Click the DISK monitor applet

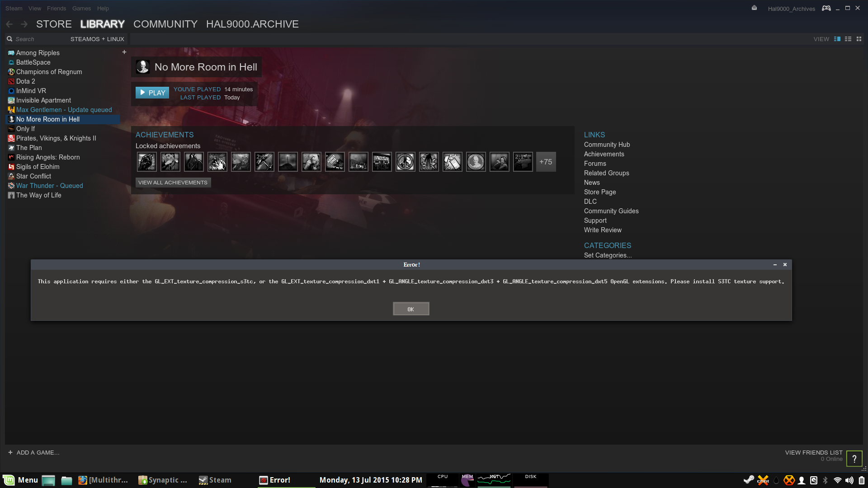tap(531, 480)
